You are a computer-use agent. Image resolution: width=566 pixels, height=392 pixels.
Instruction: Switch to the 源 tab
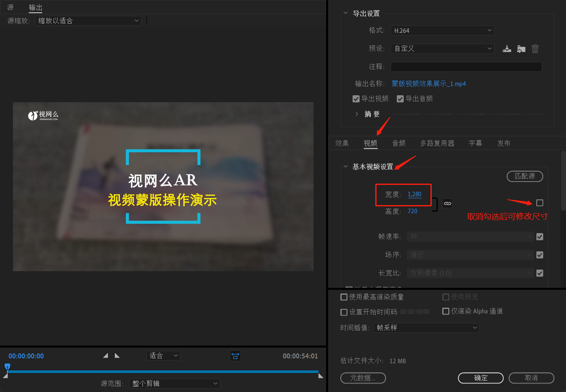click(x=11, y=7)
